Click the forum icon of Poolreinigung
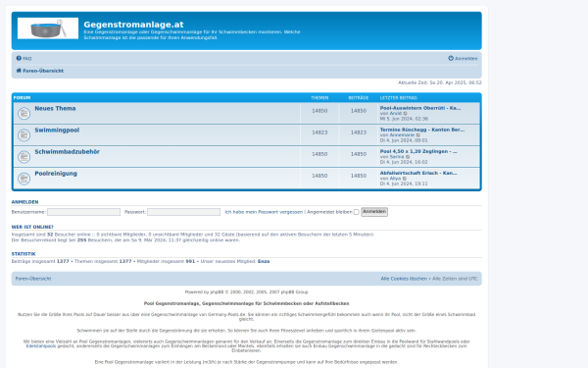This screenshot has width=588, height=368. pos(24,179)
